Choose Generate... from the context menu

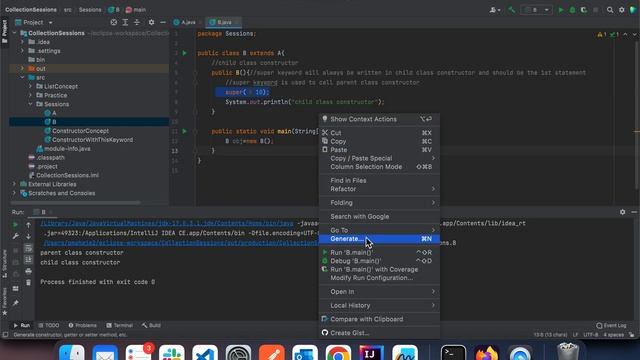(x=379, y=239)
